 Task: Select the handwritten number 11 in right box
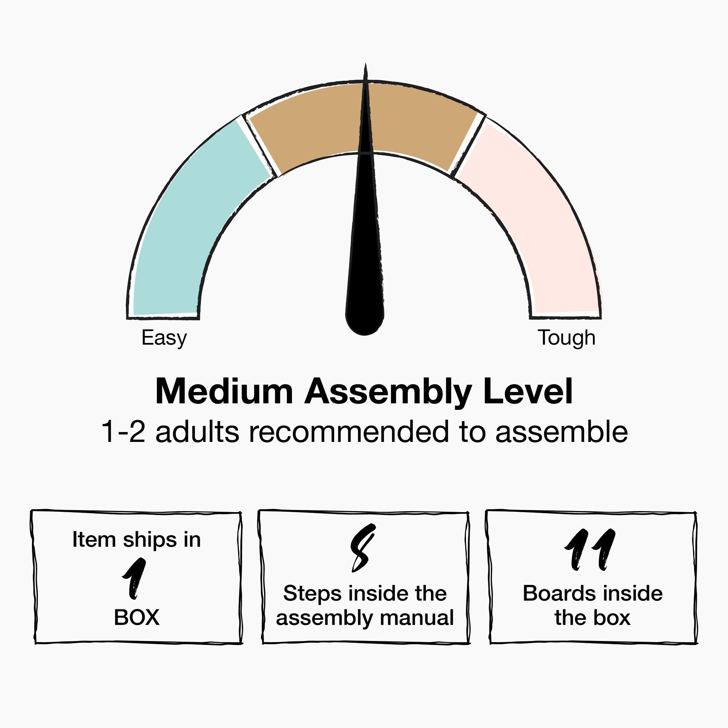point(590,549)
